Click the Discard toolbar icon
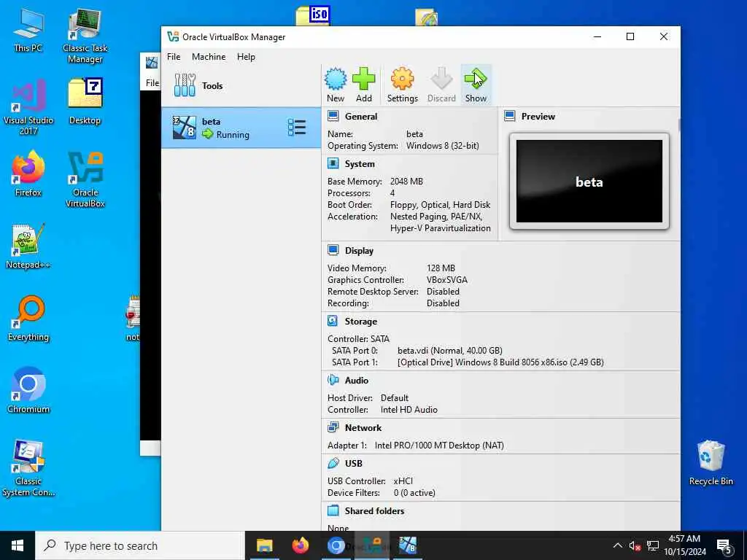 [x=441, y=79]
